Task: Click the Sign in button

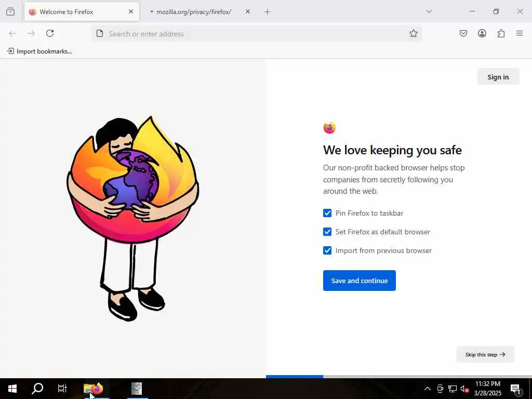Action: point(498,77)
